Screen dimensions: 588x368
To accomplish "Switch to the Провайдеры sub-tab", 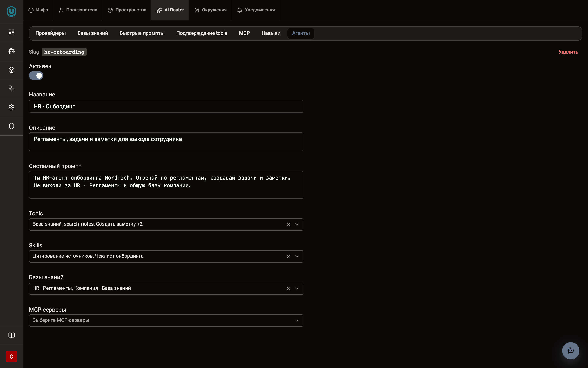I will click(x=51, y=33).
